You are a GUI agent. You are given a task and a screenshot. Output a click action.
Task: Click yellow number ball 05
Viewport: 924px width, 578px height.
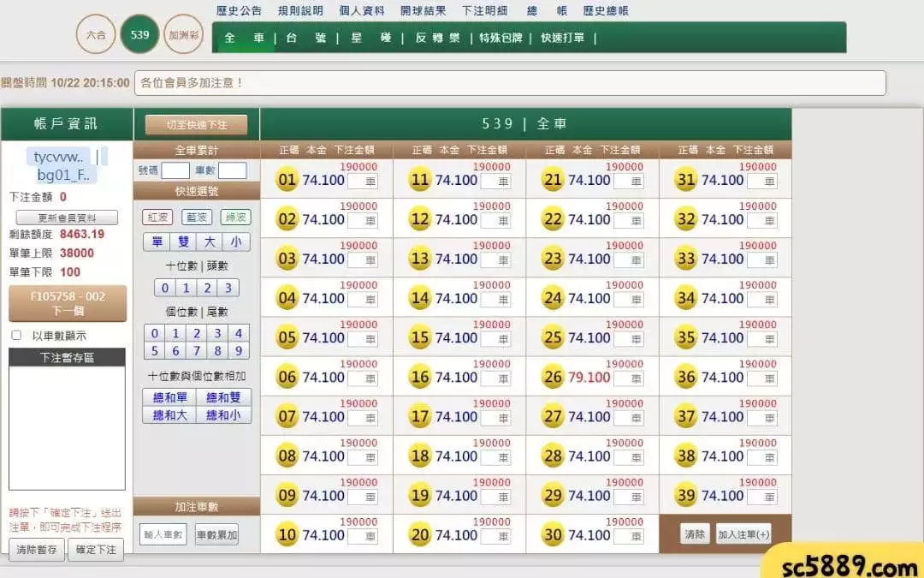287,337
